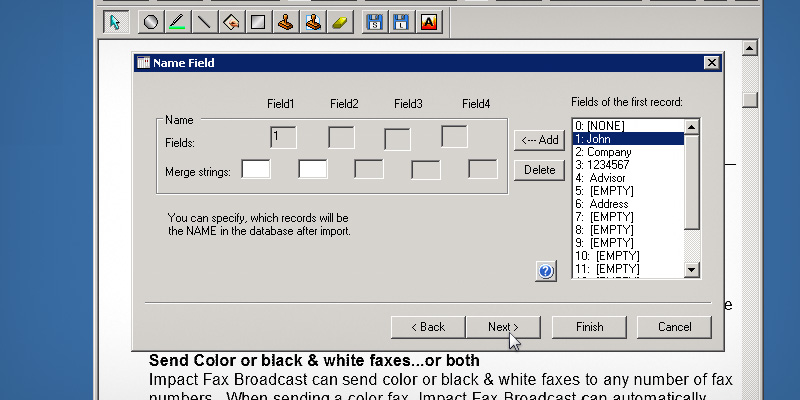
Task: Choose the yellow eraser tool
Action: tap(338, 21)
